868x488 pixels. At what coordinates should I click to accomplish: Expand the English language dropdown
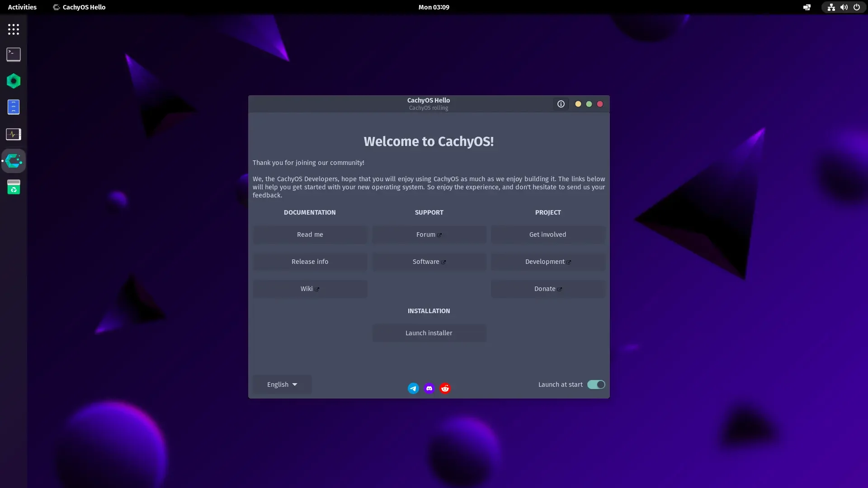click(282, 385)
